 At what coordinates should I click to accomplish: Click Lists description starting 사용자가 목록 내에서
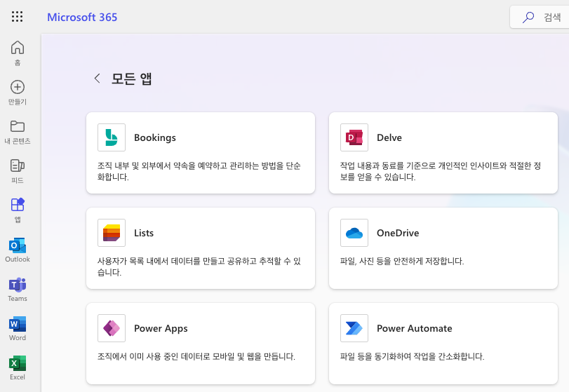199,266
